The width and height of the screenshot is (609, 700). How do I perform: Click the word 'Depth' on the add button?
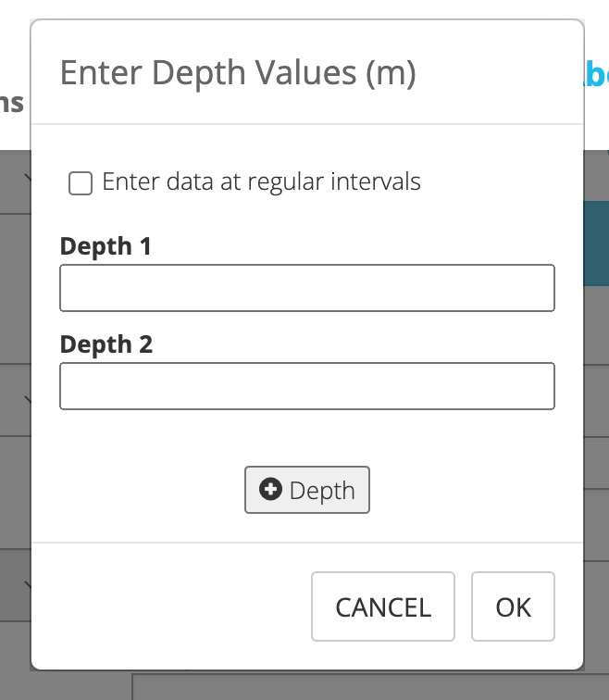coord(322,490)
